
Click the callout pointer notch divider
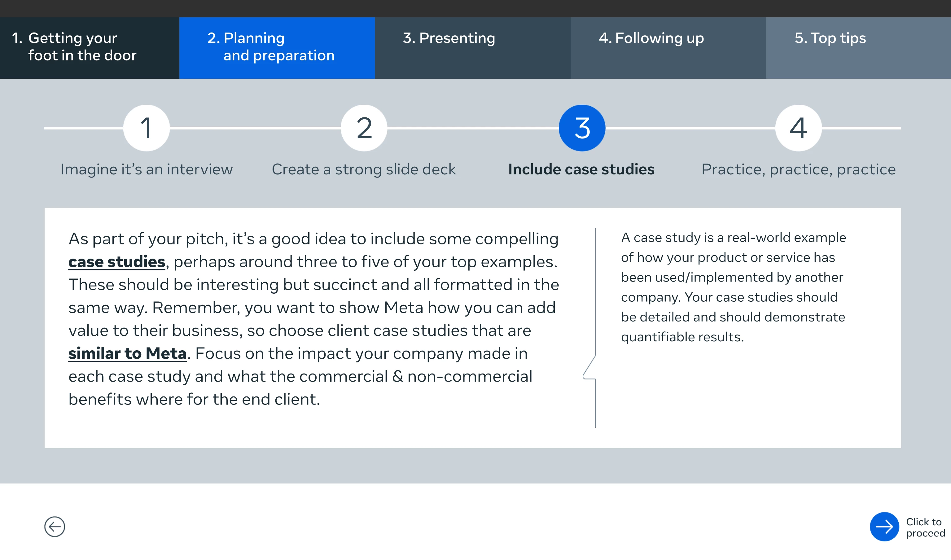(589, 368)
